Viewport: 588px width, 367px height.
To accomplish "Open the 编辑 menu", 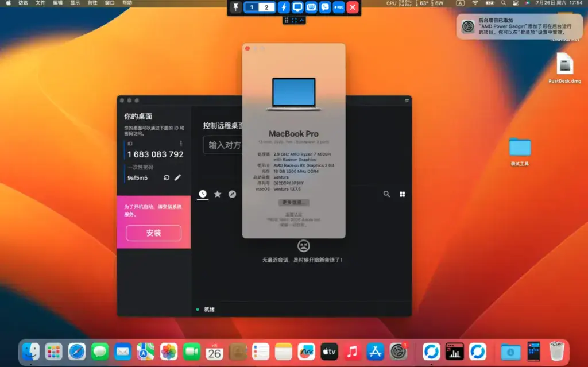I will pos(58,3).
